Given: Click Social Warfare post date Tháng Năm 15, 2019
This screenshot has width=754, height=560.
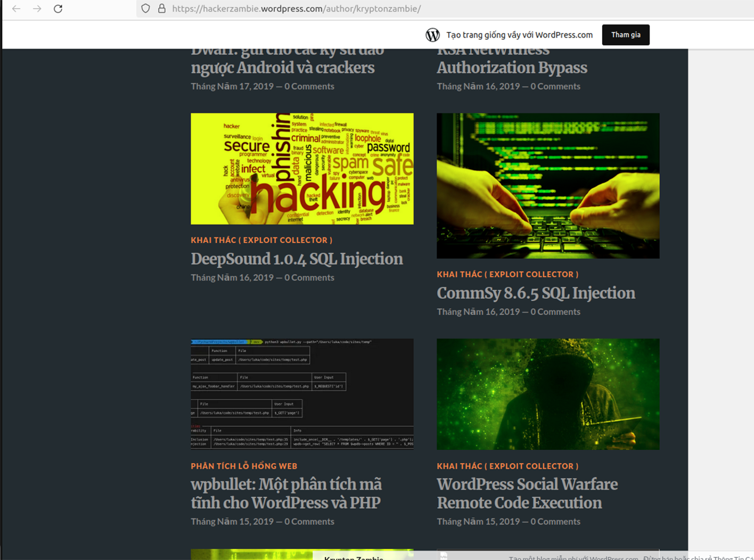Looking at the screenshot, I should 478,521.
